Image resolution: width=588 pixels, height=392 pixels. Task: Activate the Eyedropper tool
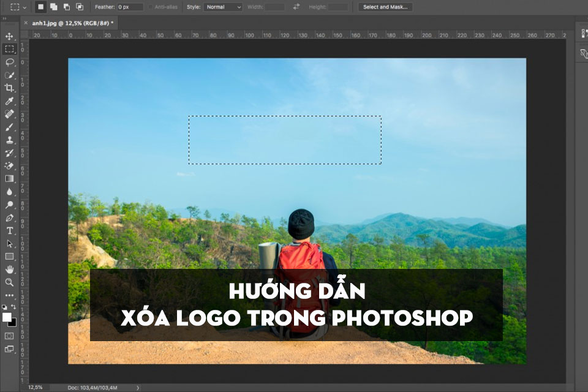click(x=9, y=101)
